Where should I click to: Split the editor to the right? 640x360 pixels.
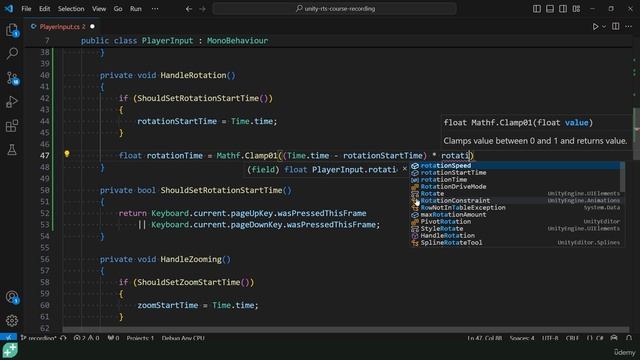click(616, 27)
